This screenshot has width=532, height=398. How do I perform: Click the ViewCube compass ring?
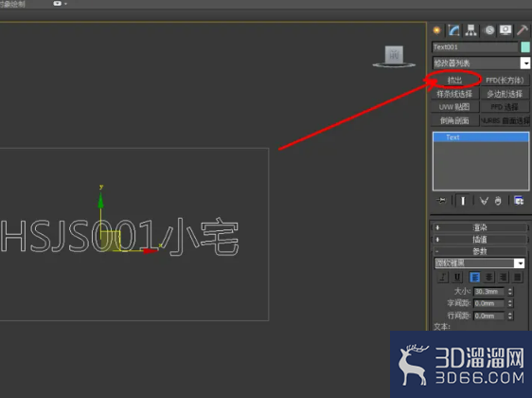(x=394, y=64)
